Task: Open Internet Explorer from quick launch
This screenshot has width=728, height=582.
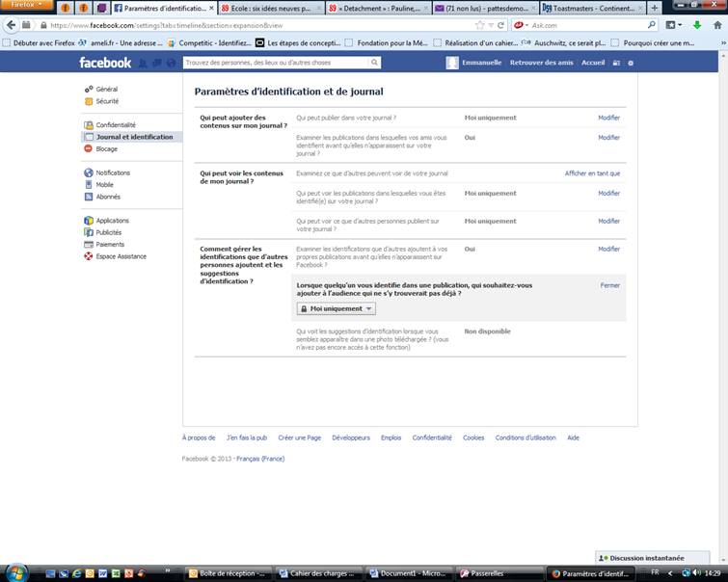Action: [76, 573]
